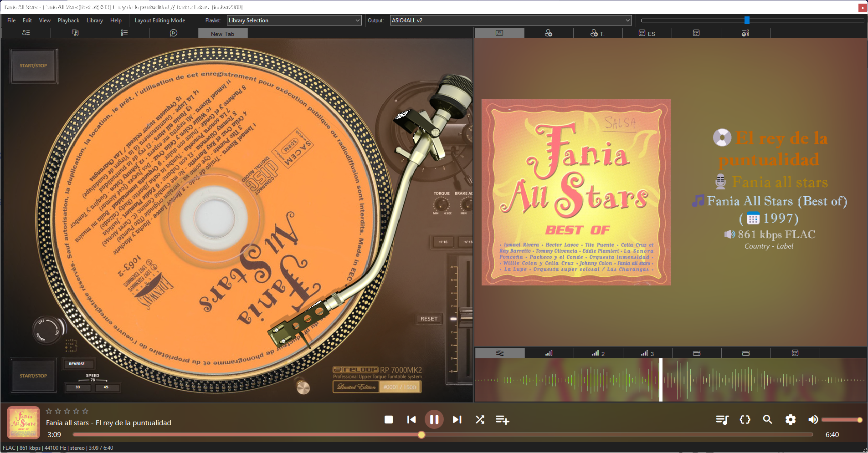This screenshot has height=453, width=868.
Task: Open the Output ASIO4ALL v2 dropdown
Action: [511, 20]
